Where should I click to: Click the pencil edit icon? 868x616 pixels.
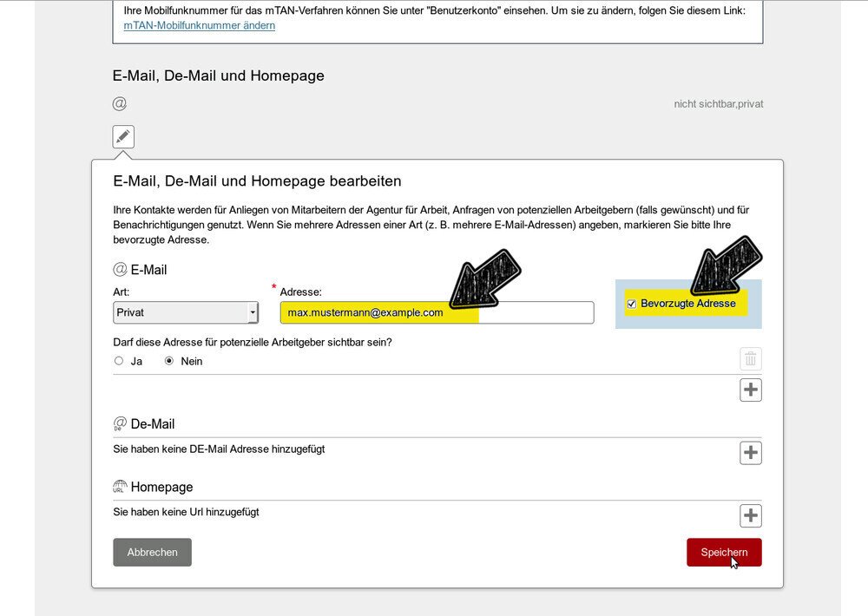(x=123, y=136)
